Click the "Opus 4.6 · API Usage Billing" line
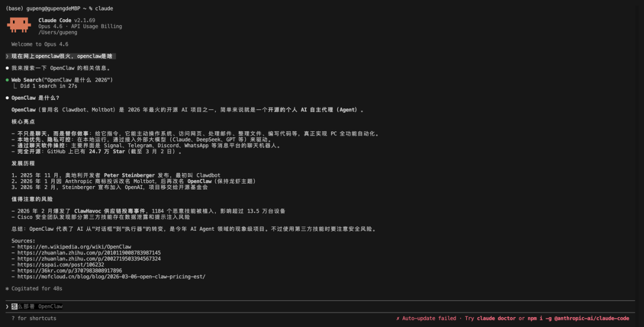 click(80, 26)
